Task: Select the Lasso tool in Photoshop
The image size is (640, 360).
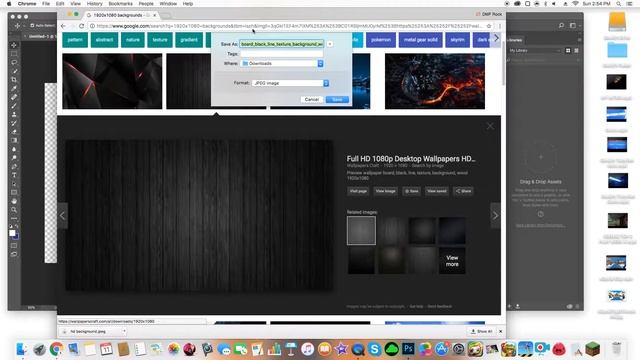Action: click(x=14, y=62)
